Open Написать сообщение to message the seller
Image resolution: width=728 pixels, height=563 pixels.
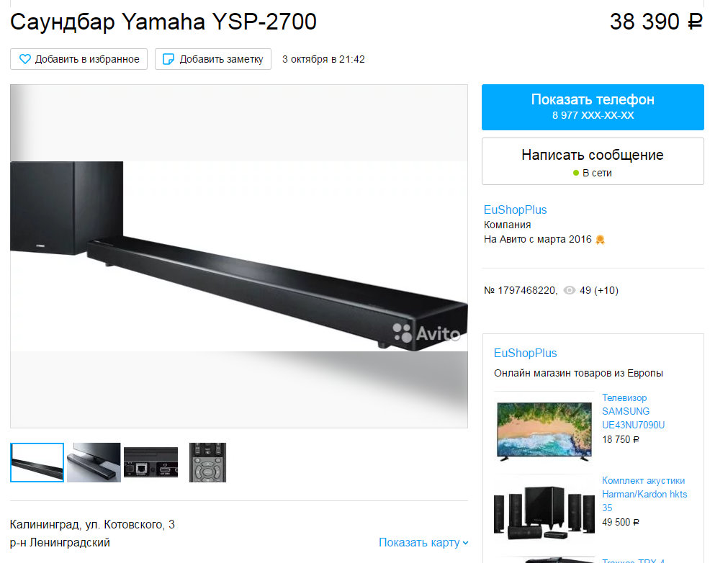pyautogui.click(x=593, y=161)
